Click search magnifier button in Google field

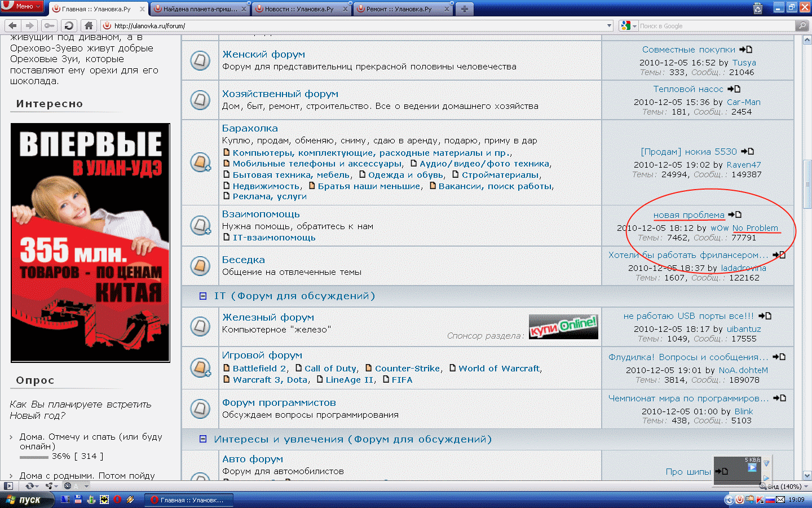point(801,25)
